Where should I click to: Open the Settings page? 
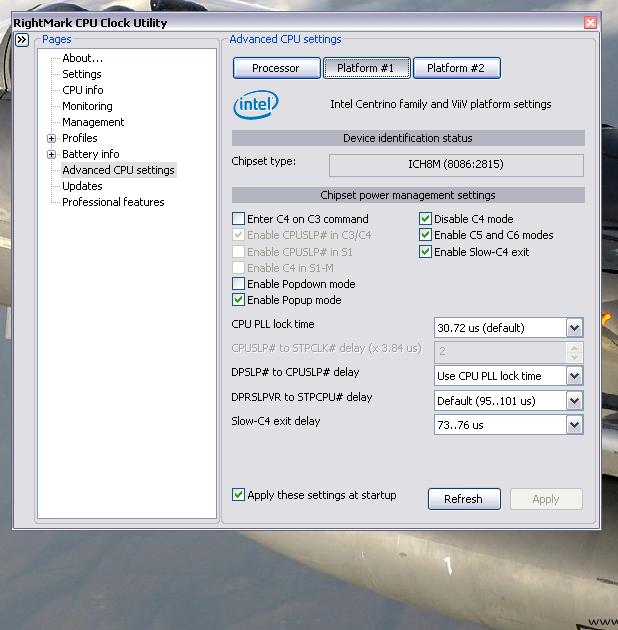[x=82, y=74]
